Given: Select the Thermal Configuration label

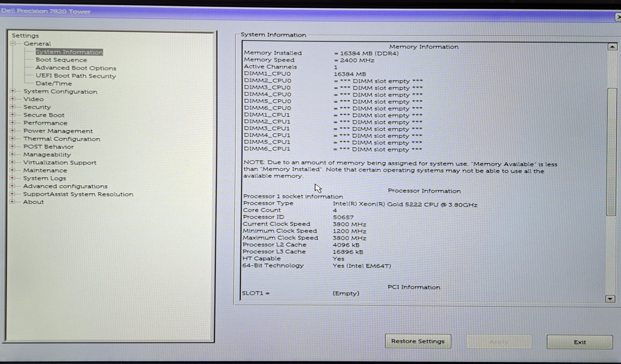Looking at the screenshot, I should tap(62, 138).
